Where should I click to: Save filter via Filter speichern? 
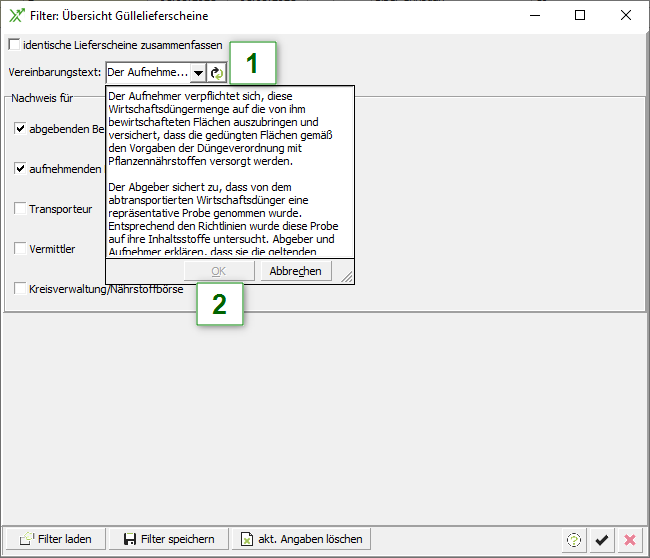point(169,539)
